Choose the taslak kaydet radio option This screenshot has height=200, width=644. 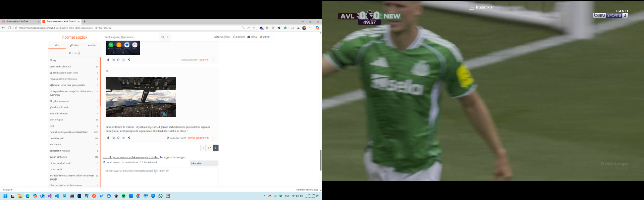click(x=142, y=162)
